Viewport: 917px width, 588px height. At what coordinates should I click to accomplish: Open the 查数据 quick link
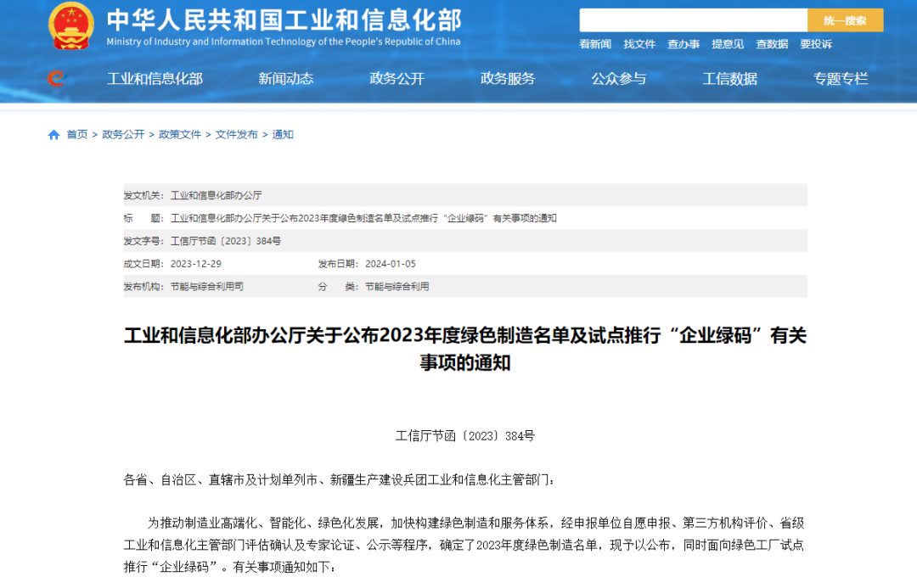[772, 44]
